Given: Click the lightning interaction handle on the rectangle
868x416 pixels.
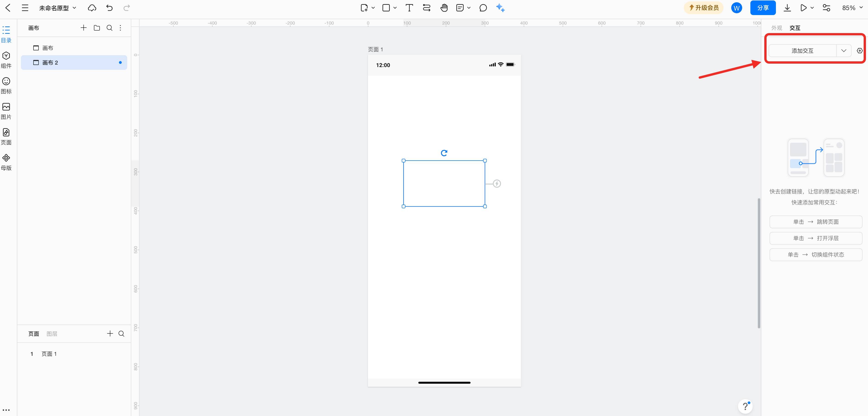Looking at the screenshot, I should pos(497,183).
